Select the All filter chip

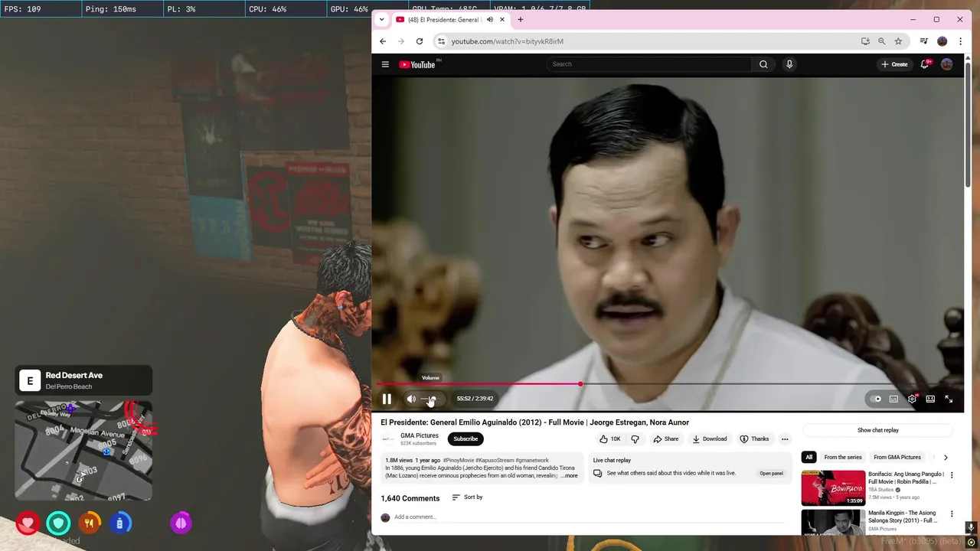pyautogui.click(x=808, y=457)
